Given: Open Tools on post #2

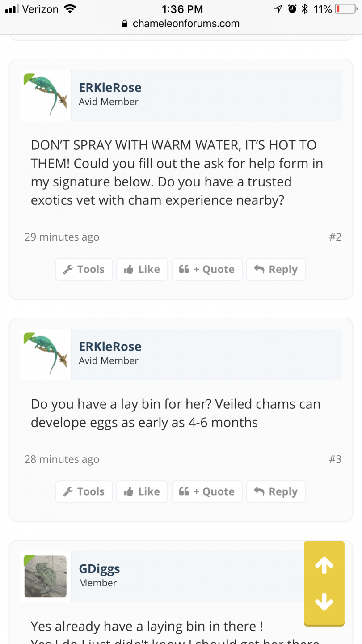Looking at the screenshot, I should pos(84,269).
